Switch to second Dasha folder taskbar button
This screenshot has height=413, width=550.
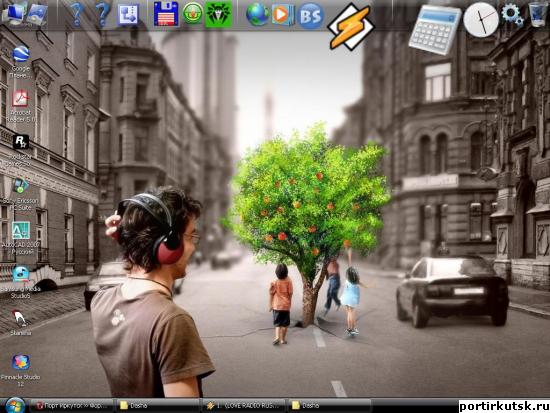point(330,406)
